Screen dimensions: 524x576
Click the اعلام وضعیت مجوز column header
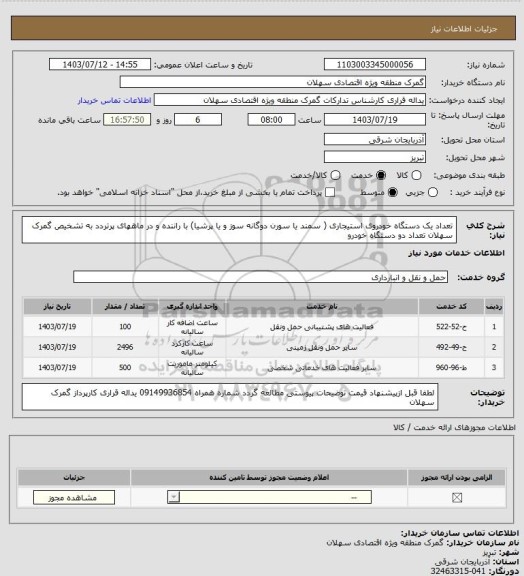pyautogui.click(x=269, y=478)
